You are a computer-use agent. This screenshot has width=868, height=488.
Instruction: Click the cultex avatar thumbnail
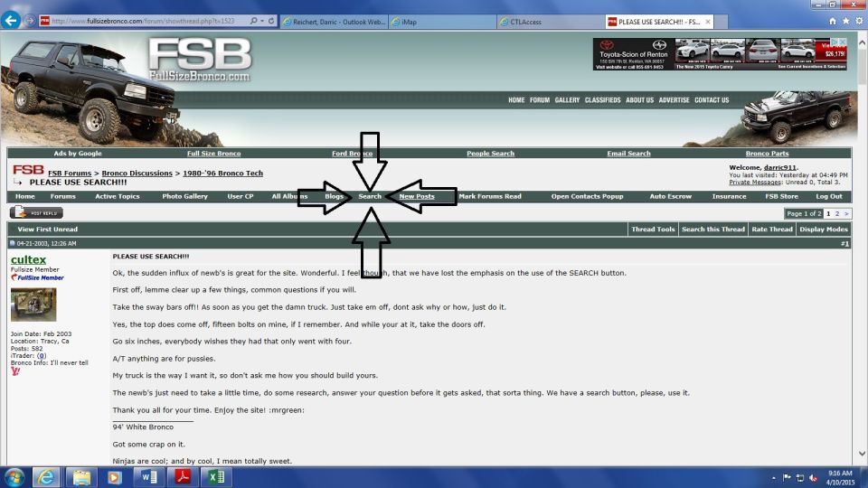click(33, 305)
